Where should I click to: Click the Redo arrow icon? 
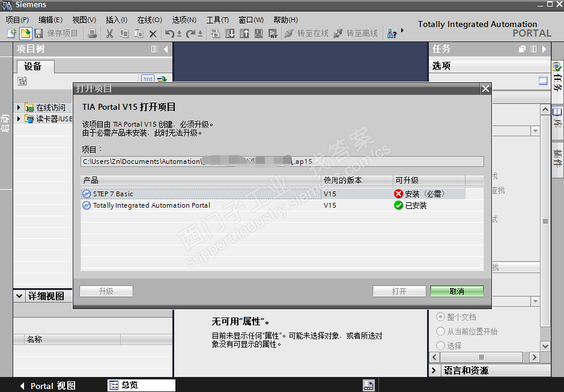pyautogui.click(x=190, y=34)
